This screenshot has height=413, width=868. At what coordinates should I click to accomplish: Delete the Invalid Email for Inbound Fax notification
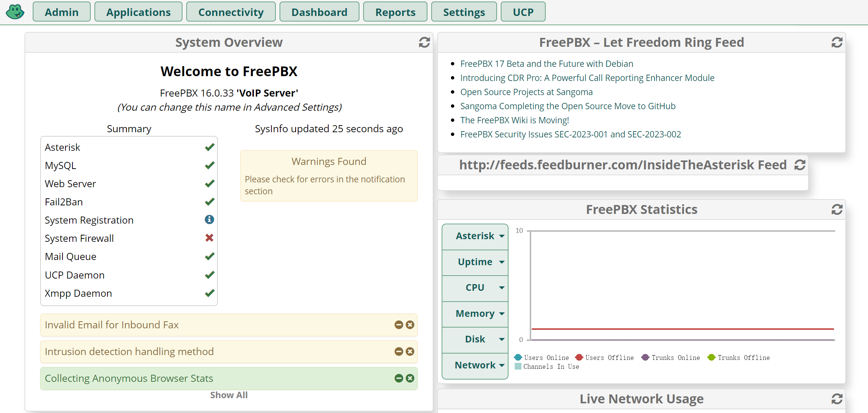pyautogui.click(x=410, y=325)
